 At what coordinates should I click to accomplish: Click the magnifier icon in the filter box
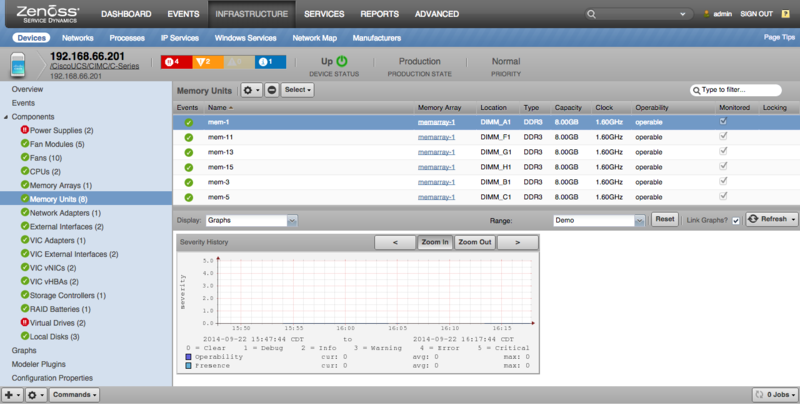tap(696, 90)
